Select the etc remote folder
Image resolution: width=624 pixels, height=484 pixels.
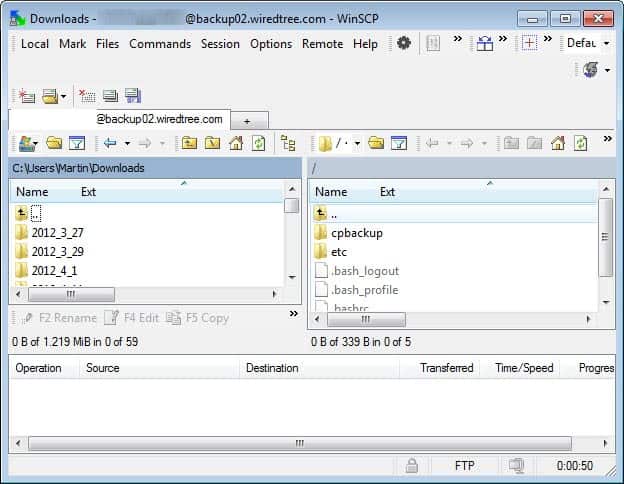point(331,252)
